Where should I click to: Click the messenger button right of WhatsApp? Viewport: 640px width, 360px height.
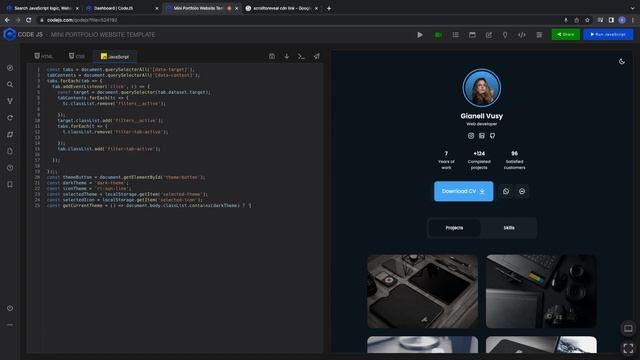tap(522, 191)
